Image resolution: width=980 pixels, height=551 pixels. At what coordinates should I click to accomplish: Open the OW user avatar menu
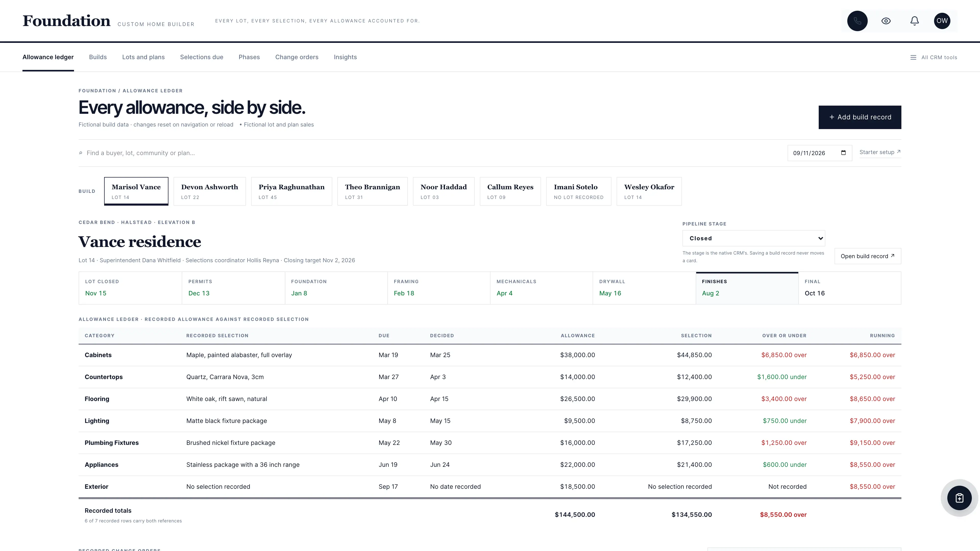coord(942,21)
